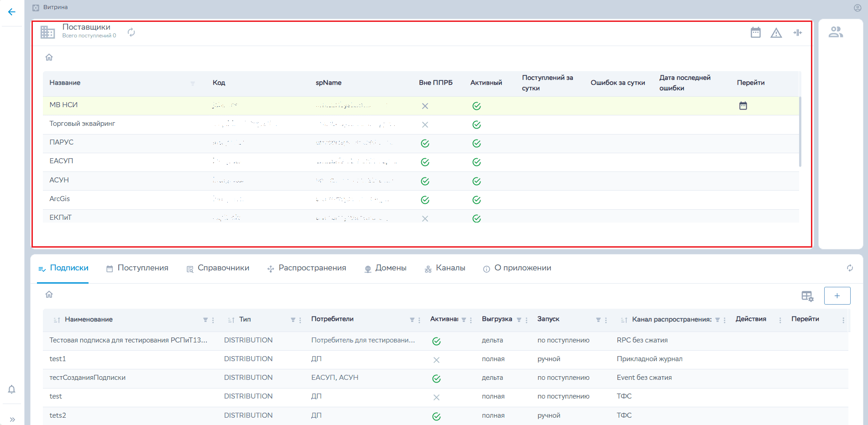Click the collapse panel icon in Поставщики header

pyautogui.click(x=797, y=32)
